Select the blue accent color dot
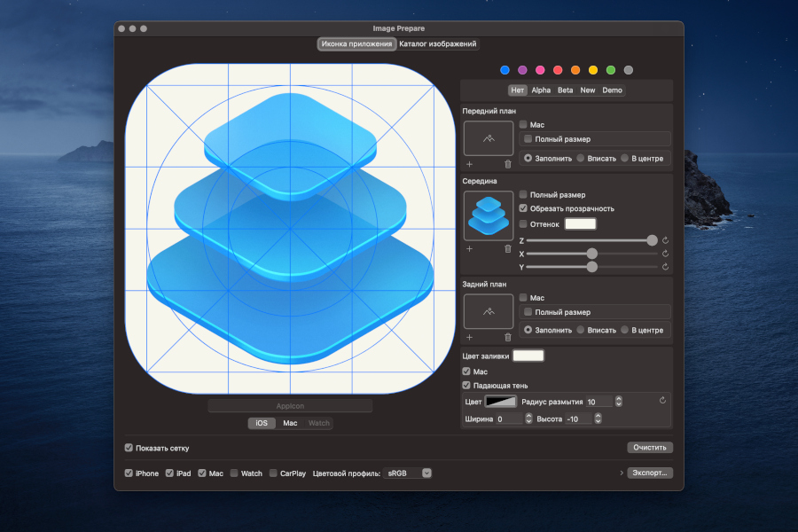The width and height of the screenshot is (798, 532). 505,70
